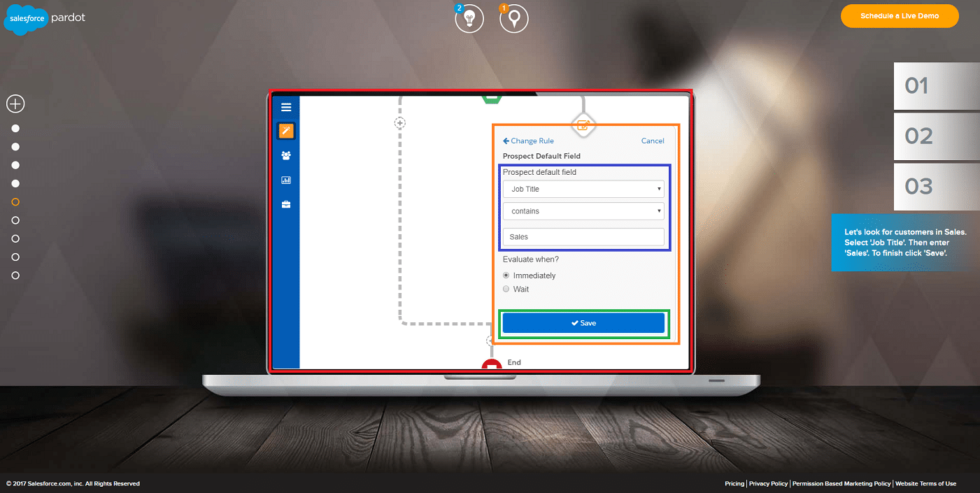
Task: Click the lightbulb icon with badge 2
Action: click(x=469, y=18)
